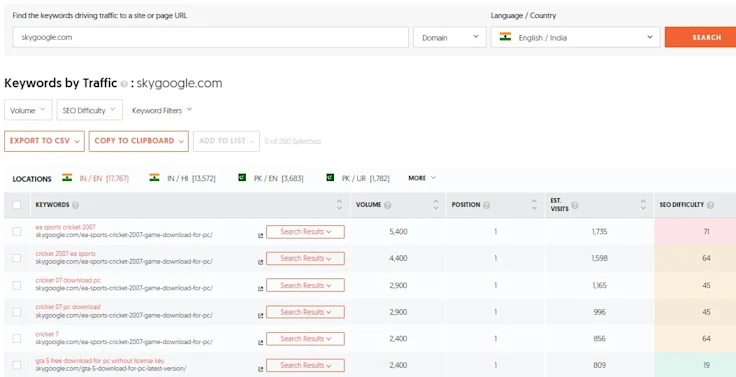This screenshot has height=377, width=736.
Task: Click volume value 5,400
Action: point(399,232)
